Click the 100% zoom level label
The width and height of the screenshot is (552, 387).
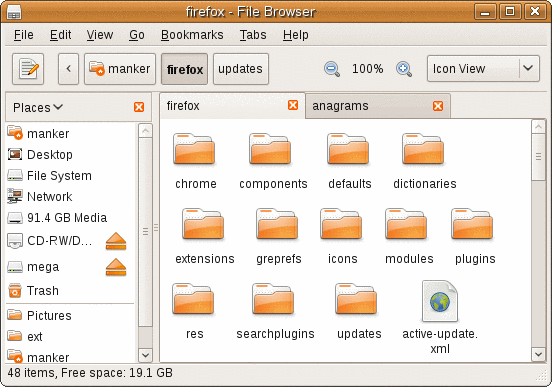point(368,69)
